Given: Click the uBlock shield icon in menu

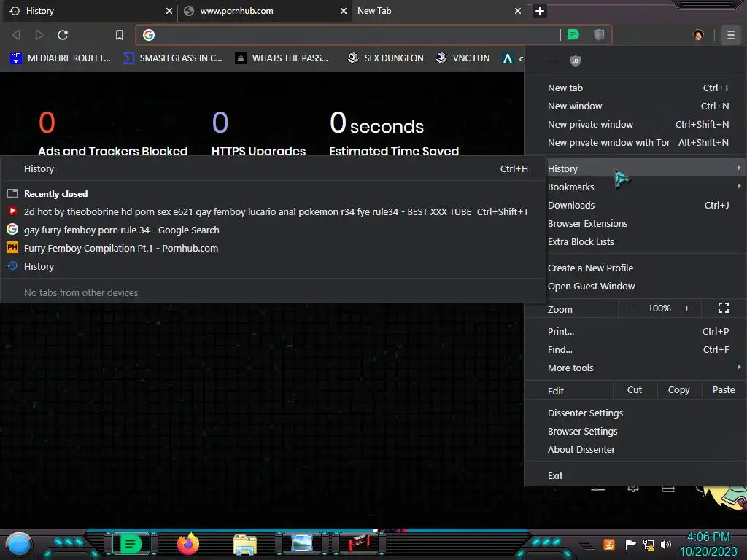Looking at the screenshot, I should point(575,61).
